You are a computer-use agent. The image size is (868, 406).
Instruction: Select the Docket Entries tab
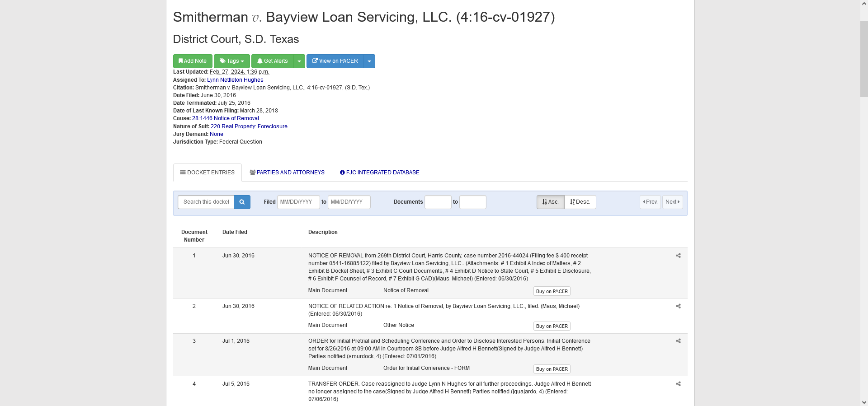click(208, 173)
